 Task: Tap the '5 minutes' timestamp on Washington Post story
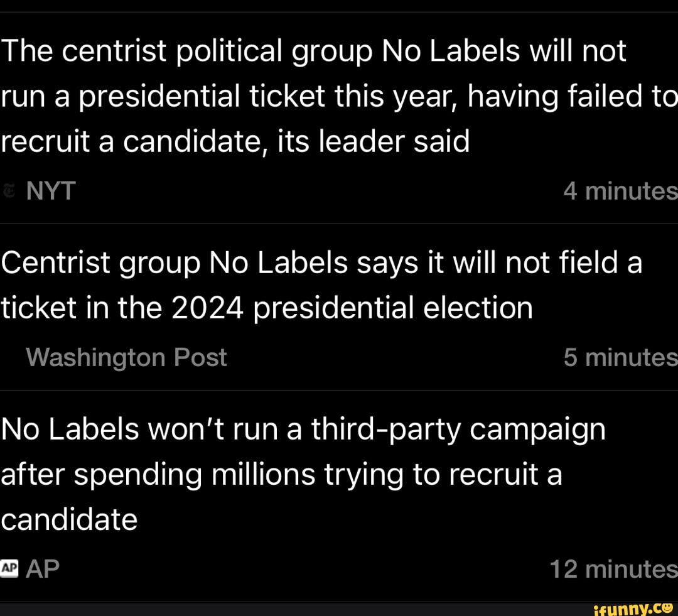click(620, 357)
